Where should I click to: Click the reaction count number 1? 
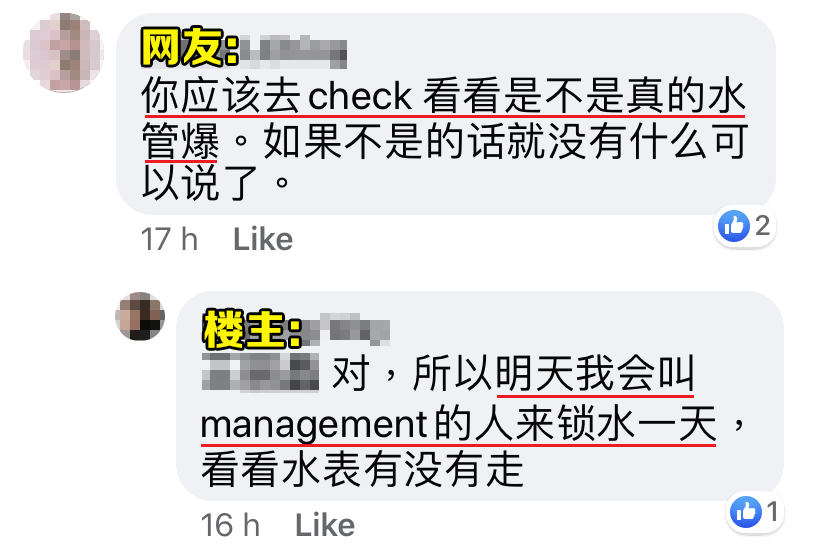click(772, 512)
